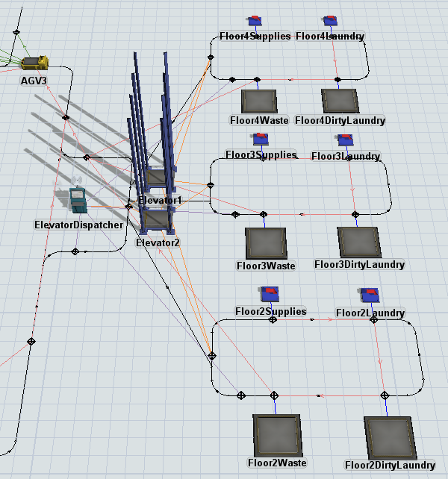Click the Floor3Laundry source icon

pyautogui.click(x=344, y=140)
